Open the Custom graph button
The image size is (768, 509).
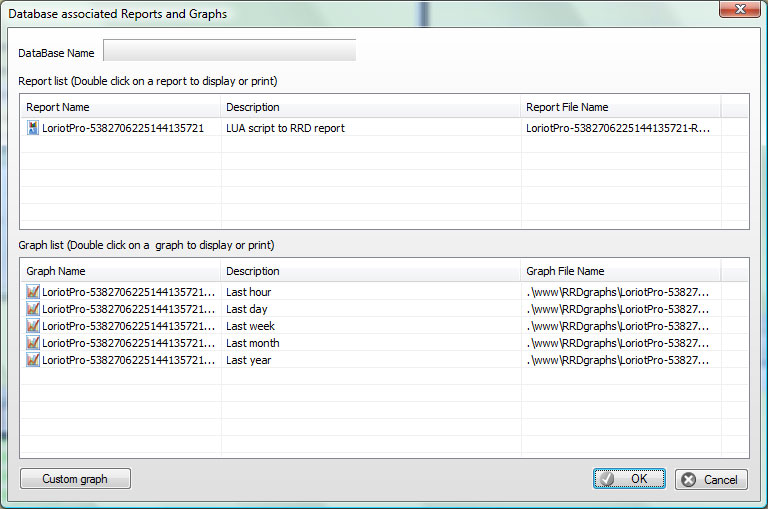pyautogui.click(x=75, y=479)
